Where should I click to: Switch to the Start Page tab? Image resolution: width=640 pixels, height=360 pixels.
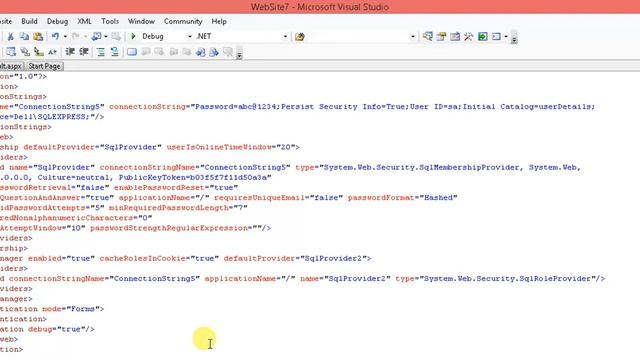point(44,66)
